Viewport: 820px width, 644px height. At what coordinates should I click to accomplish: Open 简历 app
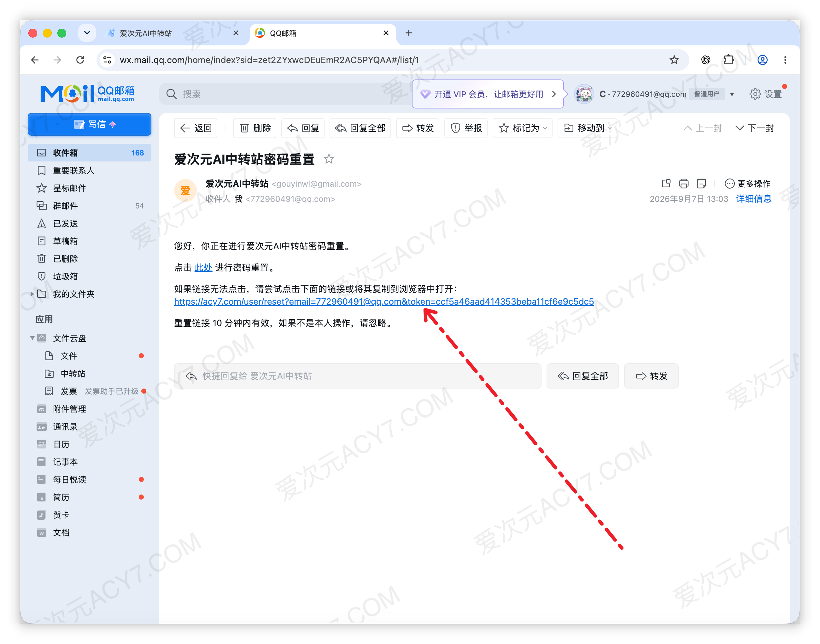coord(89,497)
